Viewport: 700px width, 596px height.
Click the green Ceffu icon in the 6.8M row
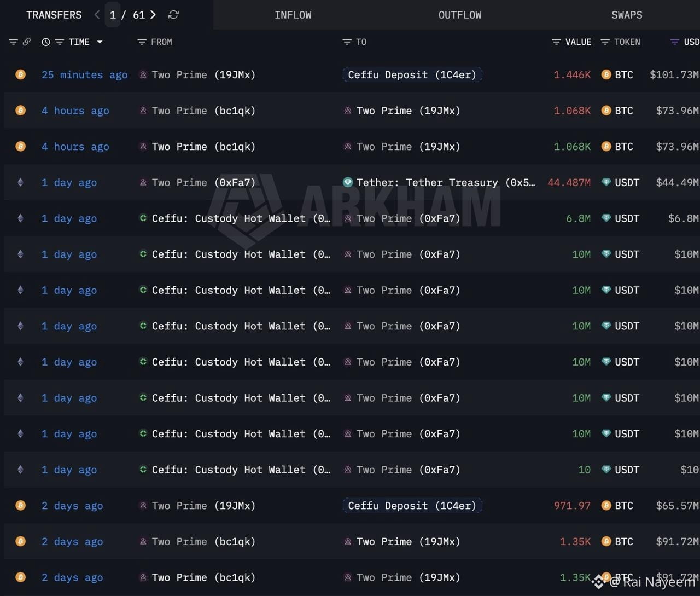[x=143, y=218]
